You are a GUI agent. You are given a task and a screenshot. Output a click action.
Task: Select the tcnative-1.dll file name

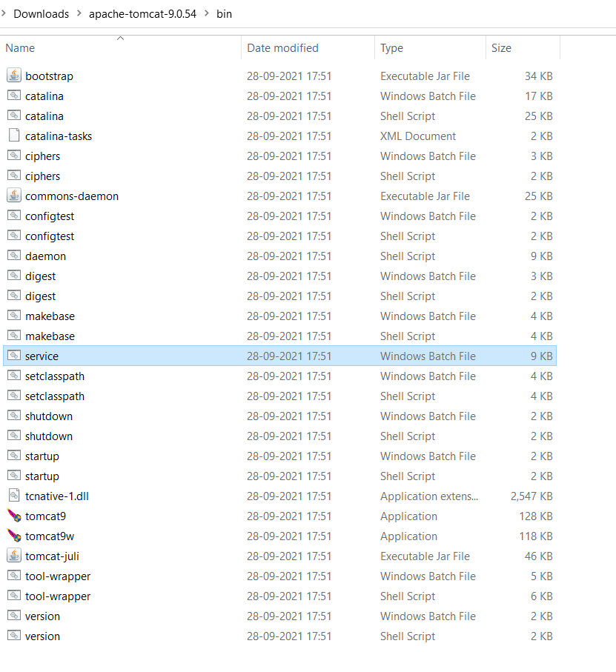pyautogui.click(x=57, y=496)
